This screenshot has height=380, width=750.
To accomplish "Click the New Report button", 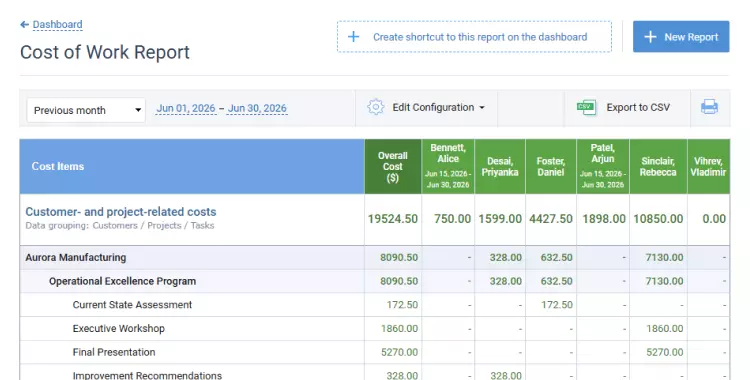I will point(681,36).
